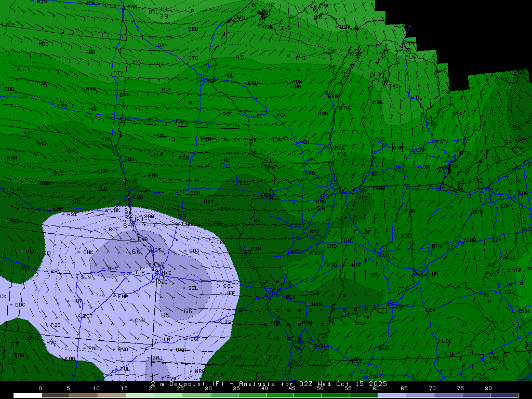The image size is (532, 399).
Task: Click the JKL station label
Action: pos(464,325)
